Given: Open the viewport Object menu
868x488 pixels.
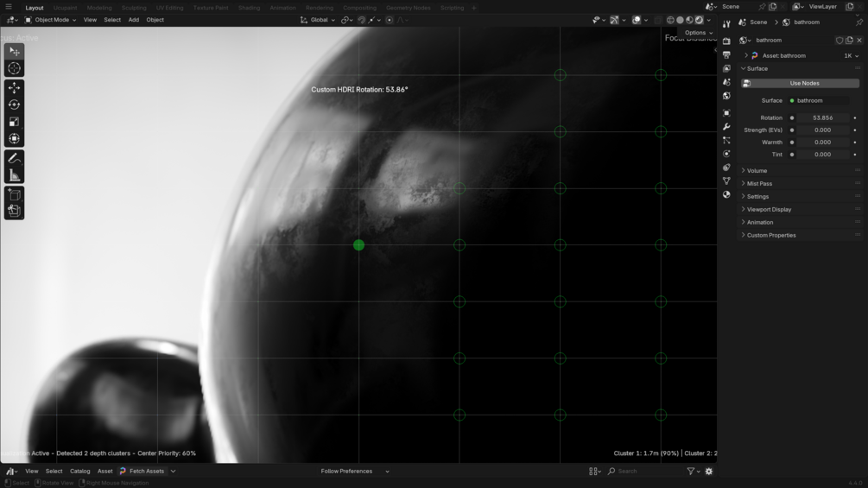Looking at the screenshot, I should pyautogui.click(x=155, y=20).
